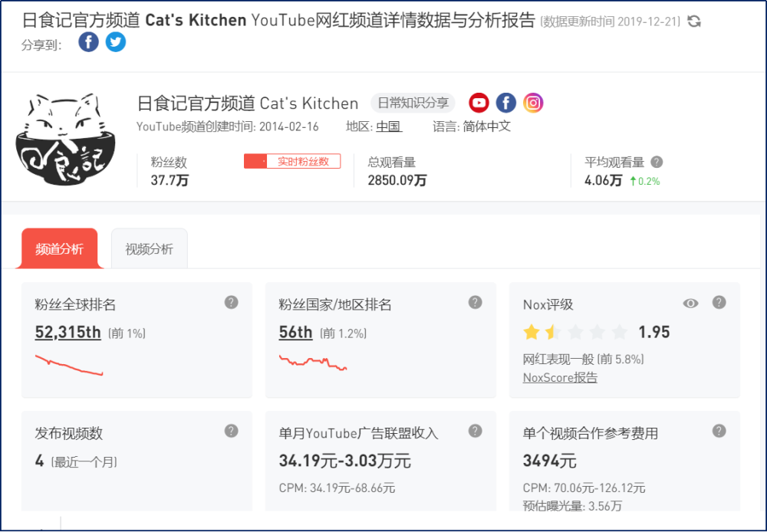Image resolution: width=767 pixels, height=532 pixels.
Task: Open help for 发布视频数
Action: tap(232, 431)
